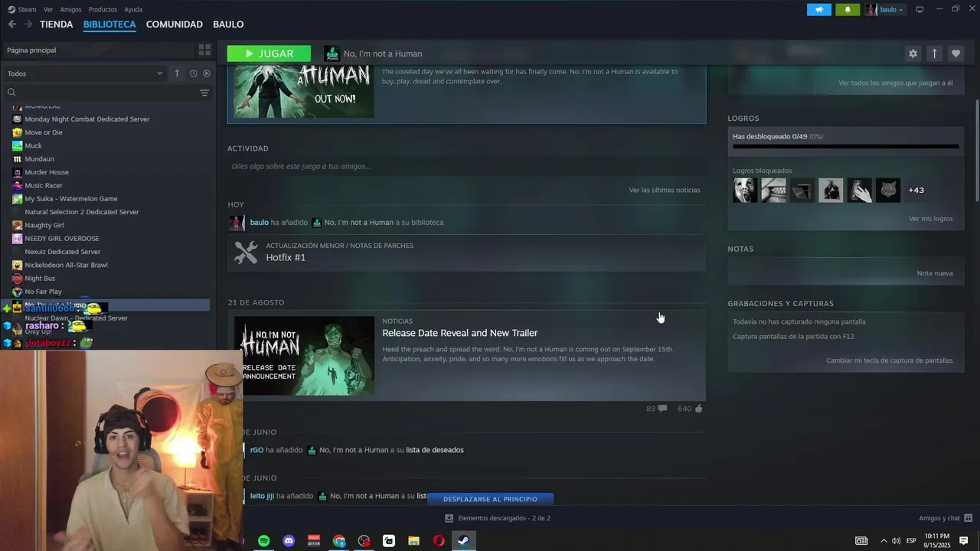
Task: Open Cambiar mi tecla de captura link
Action: pyautogui.click(x=889, y=360)
